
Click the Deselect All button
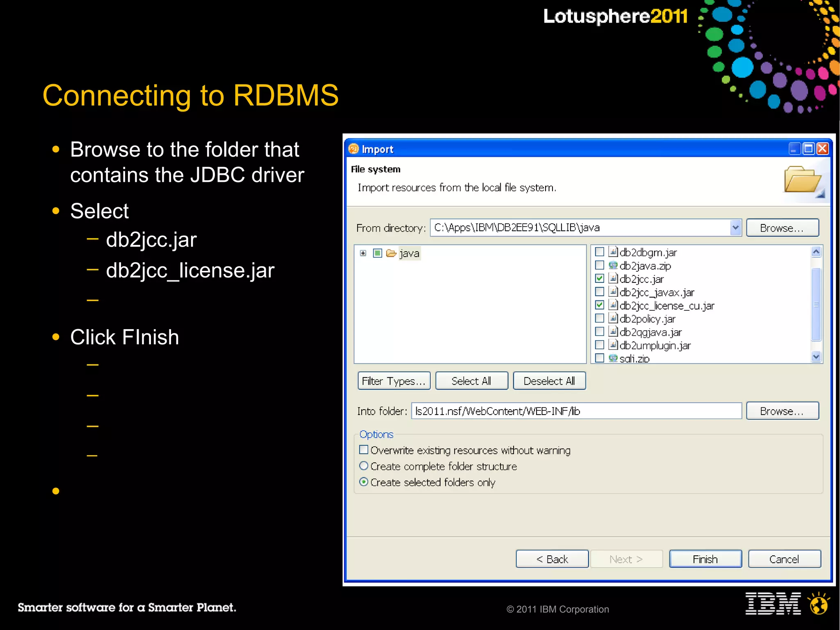pyautogui.click(x=549, y=381)
